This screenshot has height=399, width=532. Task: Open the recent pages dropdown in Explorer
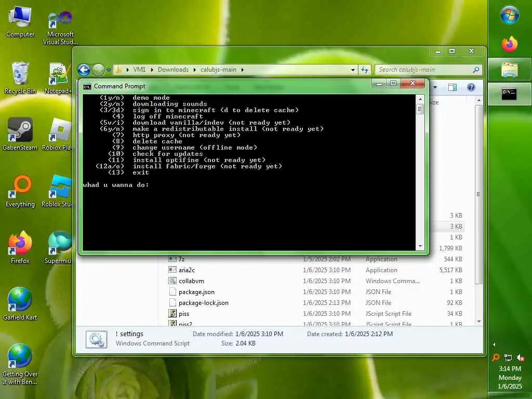(109, 70)
